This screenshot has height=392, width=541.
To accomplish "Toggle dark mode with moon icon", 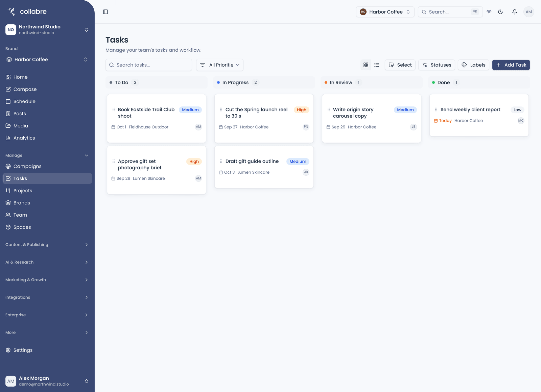I will (500, 12).
